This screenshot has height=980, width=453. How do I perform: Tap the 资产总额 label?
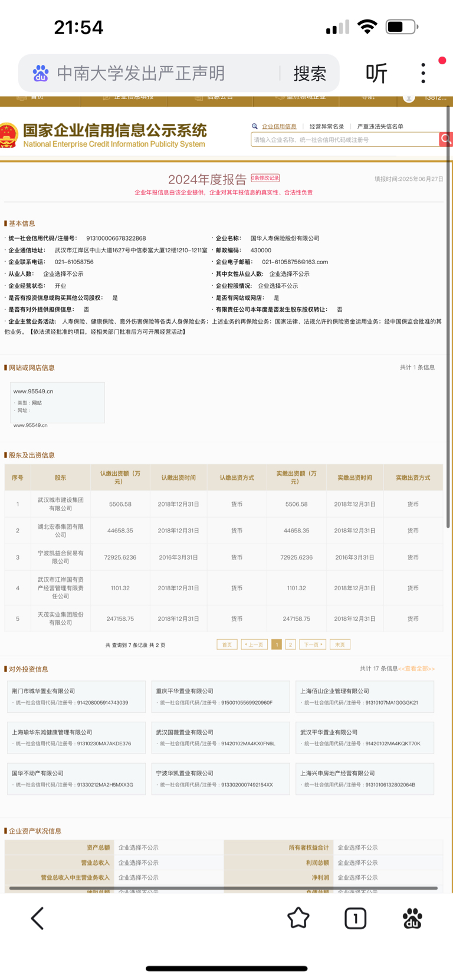tap(98, 847)
